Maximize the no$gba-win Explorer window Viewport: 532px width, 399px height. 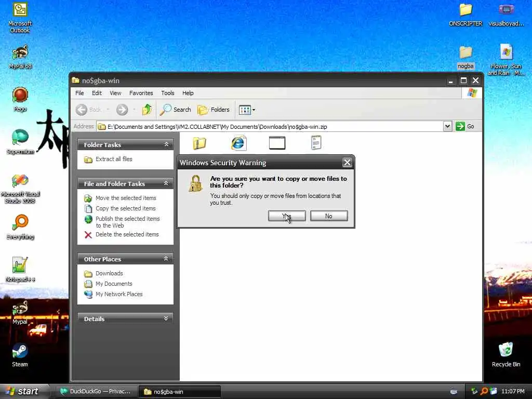click(x=463, y=81)
